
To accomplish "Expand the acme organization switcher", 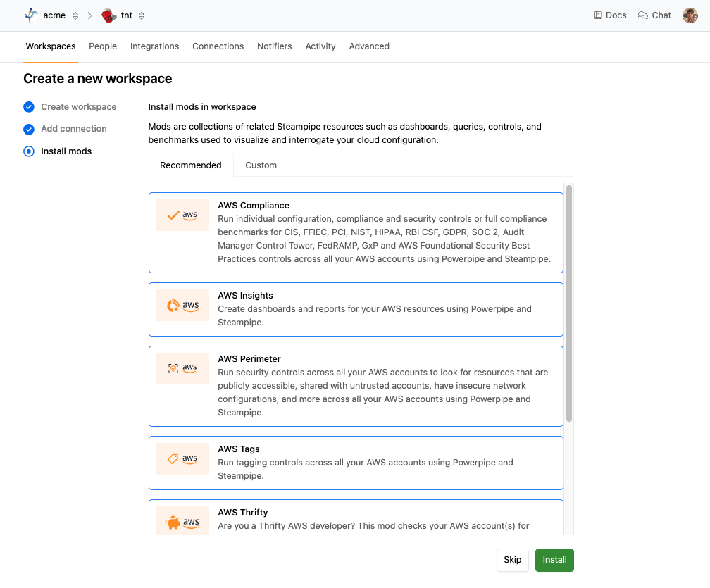I will pos(75,15).
